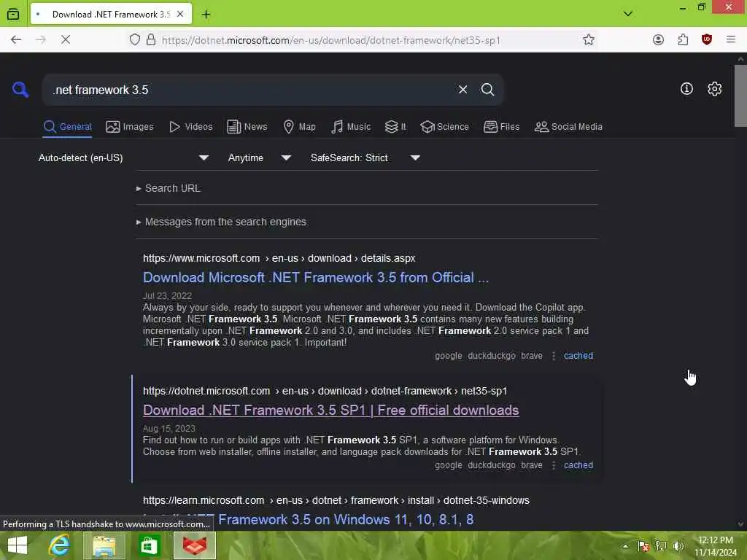Click the scrollbar down arrow
This screenshot has height=560, width=747.
740,524
